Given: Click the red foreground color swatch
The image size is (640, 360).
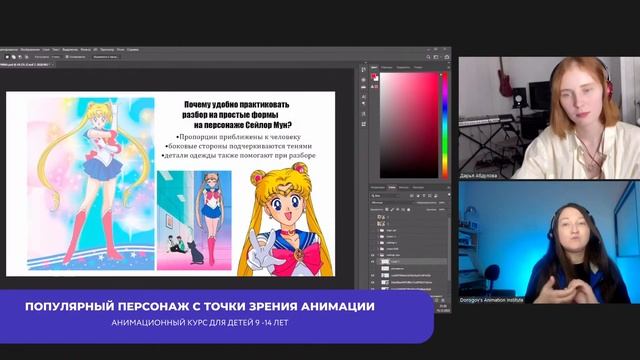Looking at the screenshot, I should (373, 76).
